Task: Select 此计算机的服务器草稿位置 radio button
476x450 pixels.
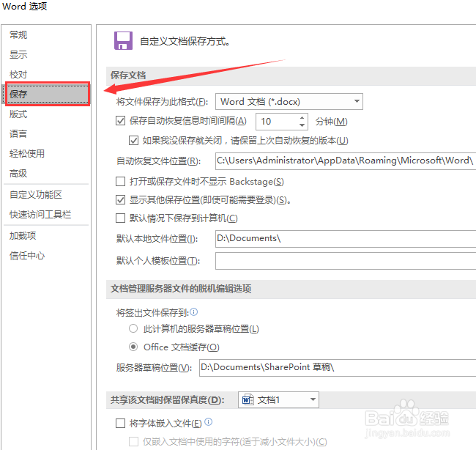Action: pos(133,328)
